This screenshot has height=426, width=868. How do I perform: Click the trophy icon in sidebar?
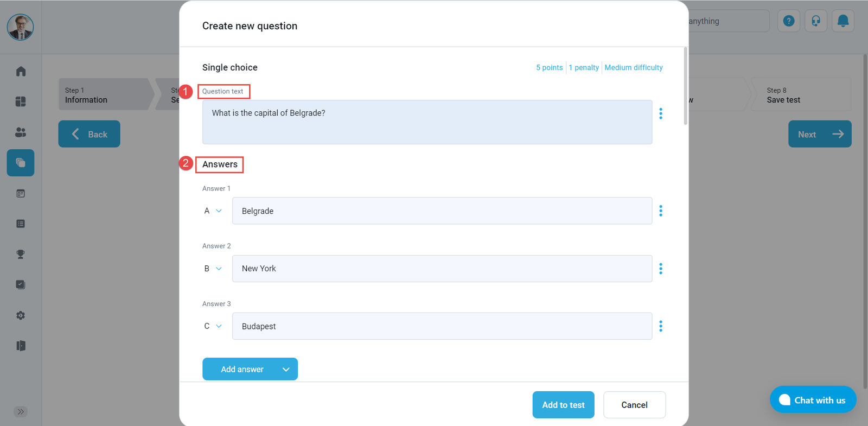click(x=21, y=254)
